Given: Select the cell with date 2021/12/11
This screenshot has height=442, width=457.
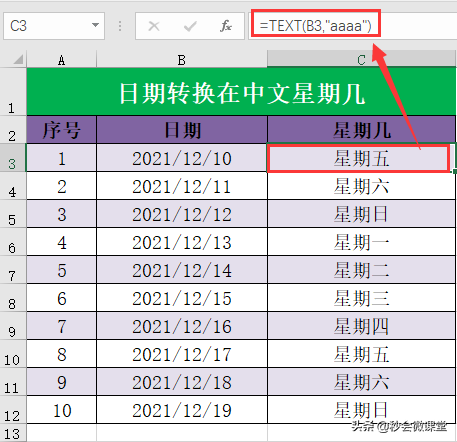Looking at the screenshot, I should click(182, 186).
